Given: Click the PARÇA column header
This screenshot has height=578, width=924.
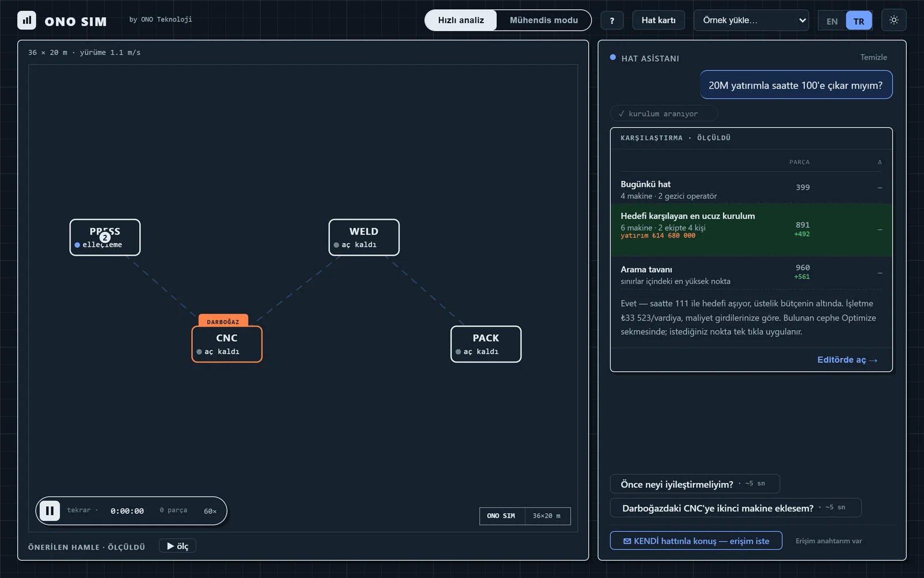Looking at the screenshot, I should (799, 162).
